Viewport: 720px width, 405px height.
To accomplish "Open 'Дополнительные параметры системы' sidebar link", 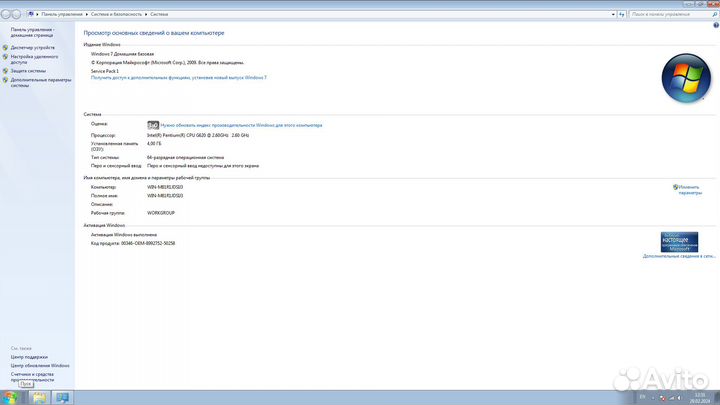I will tap(41, 83).
